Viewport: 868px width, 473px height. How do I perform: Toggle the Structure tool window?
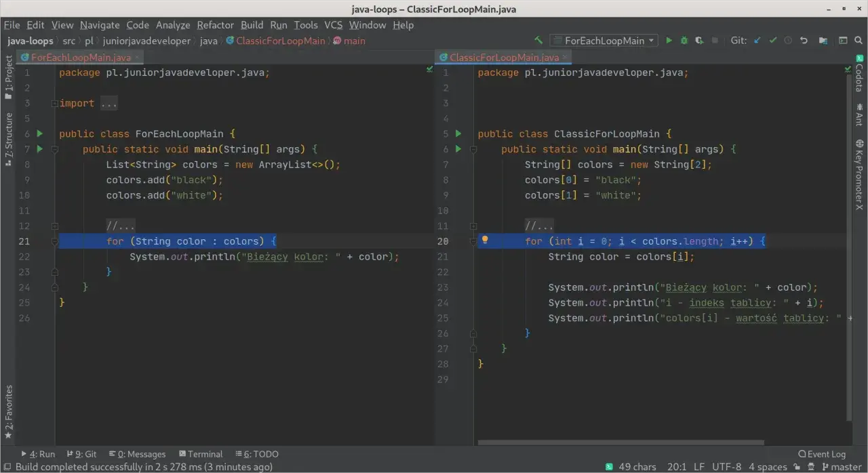pyautogui.click(x=8, y=140)
